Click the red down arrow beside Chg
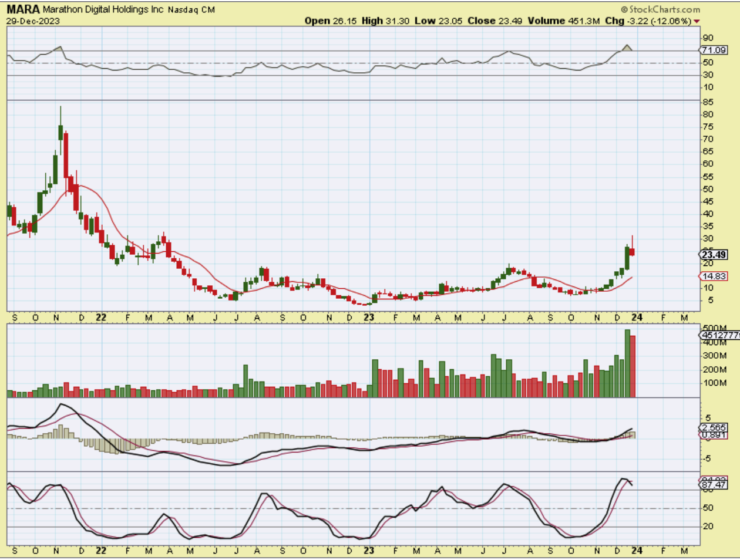This screenshot has height=560, width=740. [x=697, y=21]
